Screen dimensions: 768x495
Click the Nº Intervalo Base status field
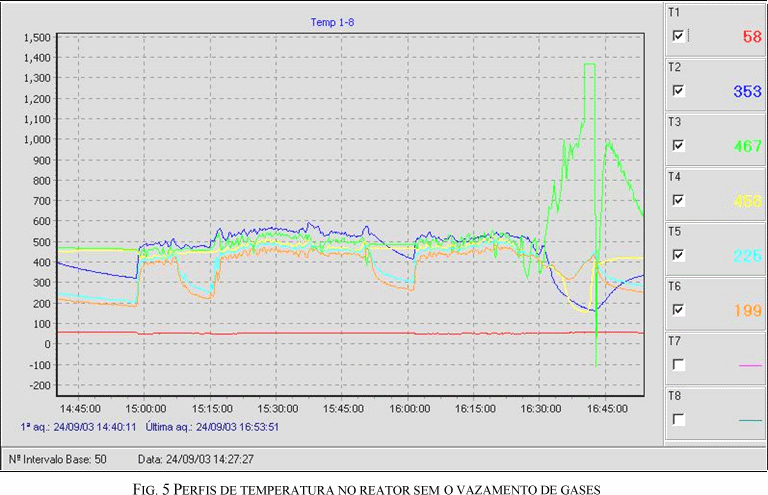coord(59,458)
